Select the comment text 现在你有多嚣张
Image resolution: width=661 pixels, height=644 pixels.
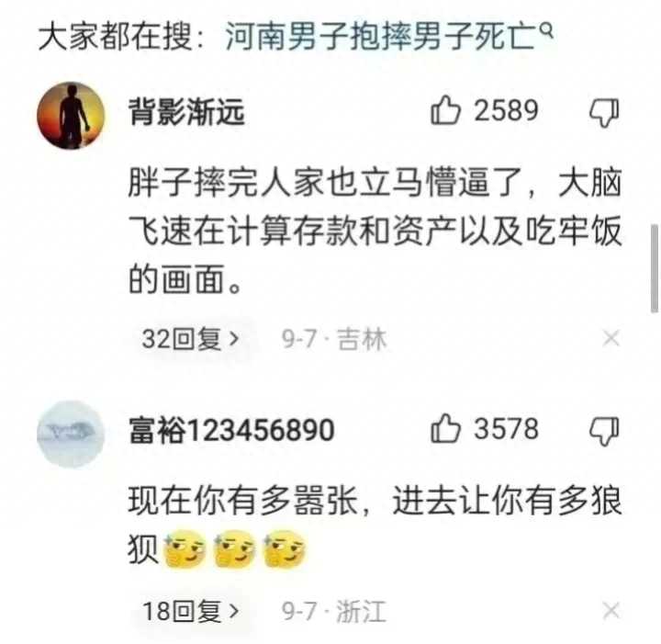coord(375,525)
